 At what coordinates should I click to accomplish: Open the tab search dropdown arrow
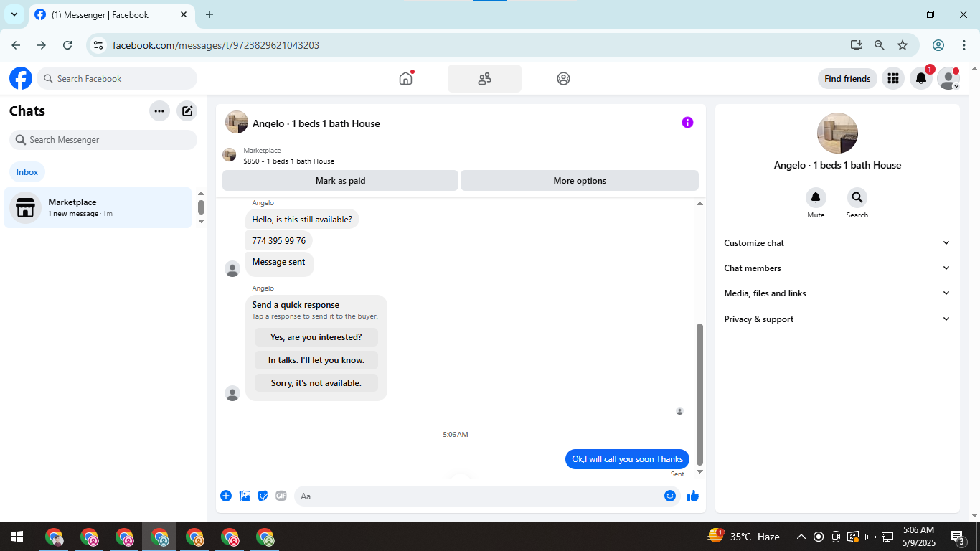click(14, 14)
